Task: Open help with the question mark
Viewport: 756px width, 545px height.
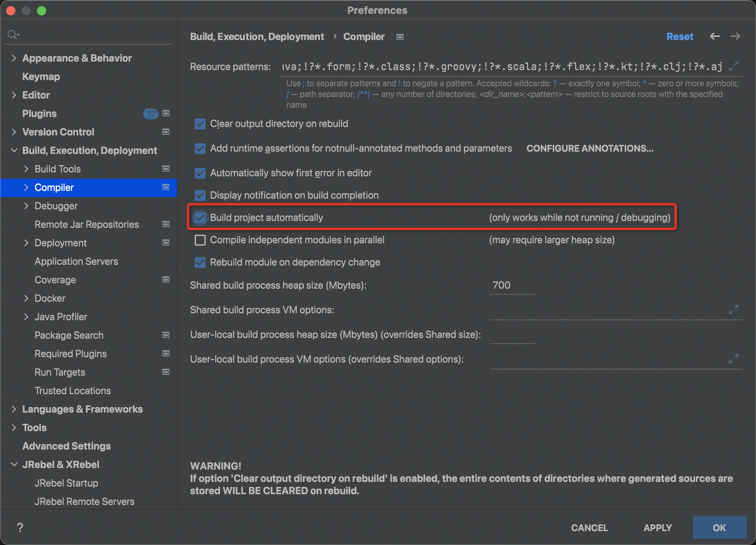Action: [20, 527]
